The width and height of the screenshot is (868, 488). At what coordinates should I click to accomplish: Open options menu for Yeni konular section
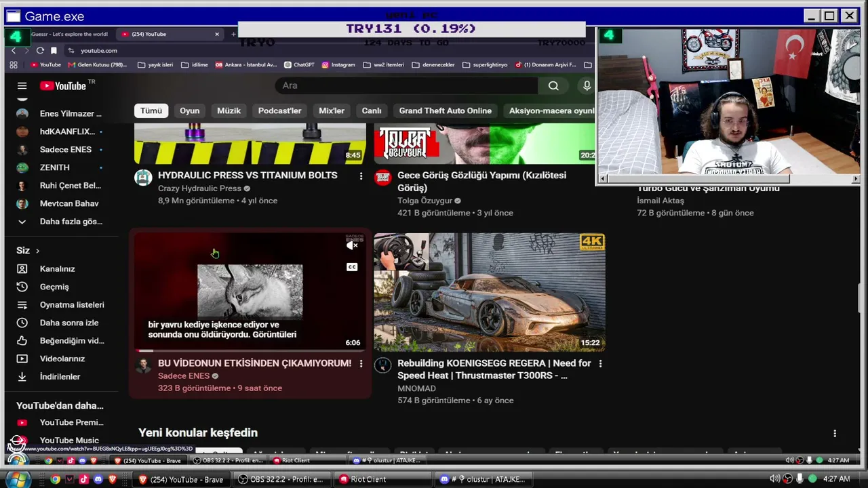pos(835,433)
